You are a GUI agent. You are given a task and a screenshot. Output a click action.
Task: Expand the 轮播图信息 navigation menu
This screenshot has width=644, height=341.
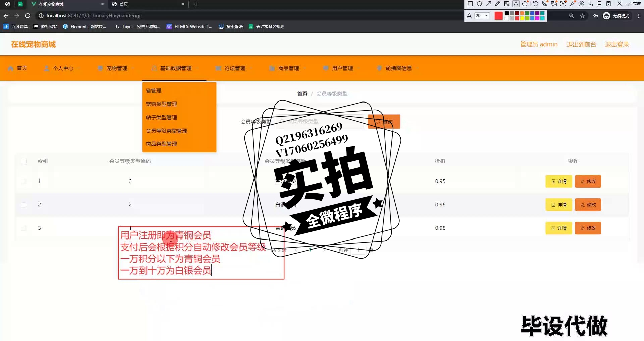[x=398, y=68]
